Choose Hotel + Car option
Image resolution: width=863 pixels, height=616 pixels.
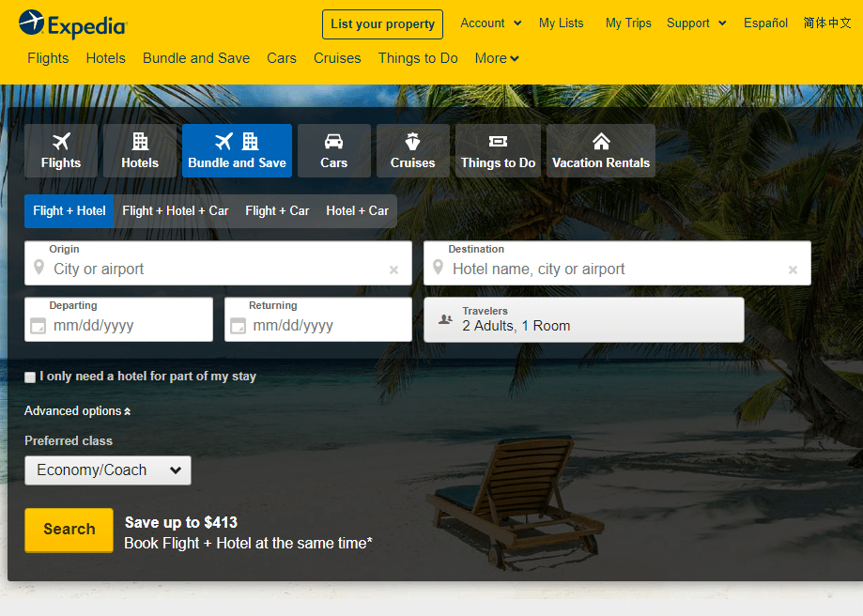click(x=357, y=211)
